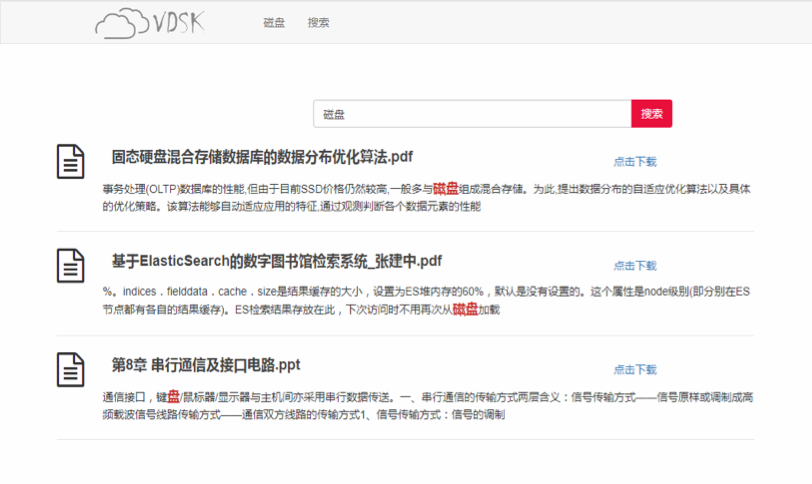Open 固态硬盘混合存储数据库的数据分布优化算法.pdf title
This screenshot has width=812, height=484.
click(263, 157)
